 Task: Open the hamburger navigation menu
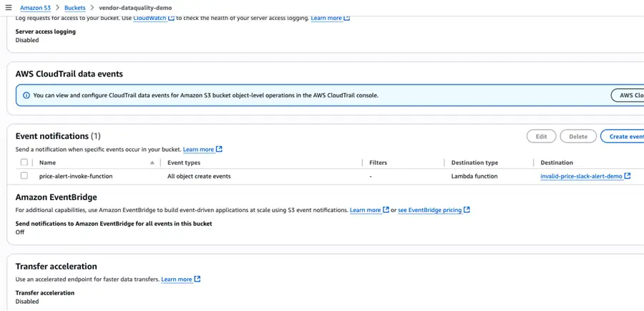[x=9, y=7]
